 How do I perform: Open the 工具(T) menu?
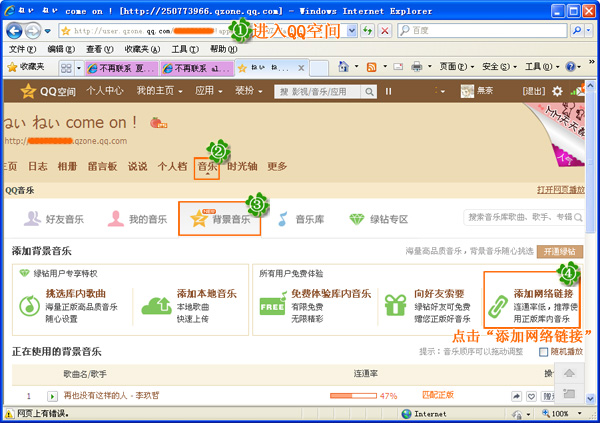tap(185, 49)
